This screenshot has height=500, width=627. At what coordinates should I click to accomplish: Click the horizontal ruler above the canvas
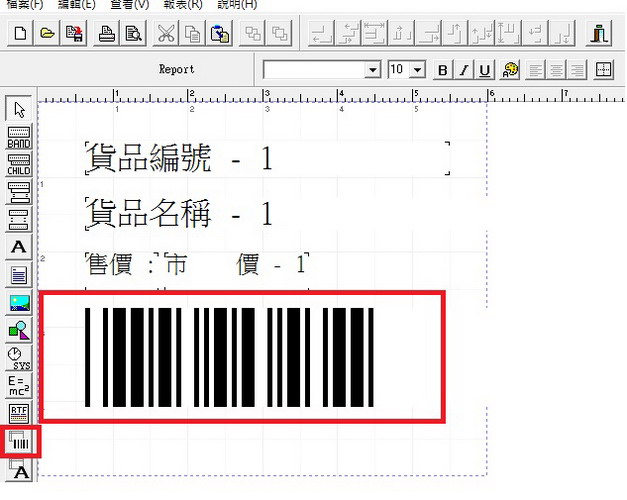click(x=331, y=95)
